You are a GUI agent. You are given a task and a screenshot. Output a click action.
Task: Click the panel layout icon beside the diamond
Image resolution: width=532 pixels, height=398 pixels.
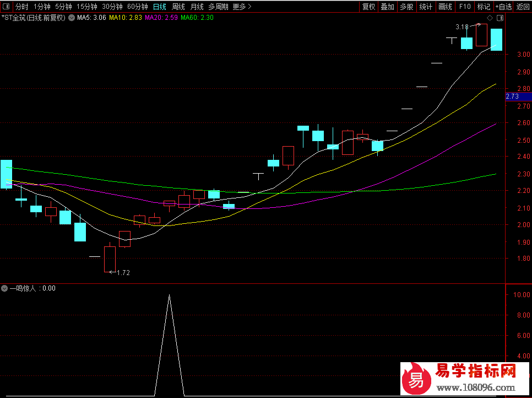[499, 18]
